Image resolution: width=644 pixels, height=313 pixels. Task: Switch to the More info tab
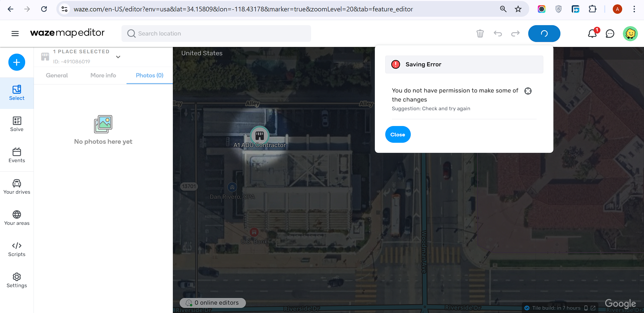pos(103,75)
